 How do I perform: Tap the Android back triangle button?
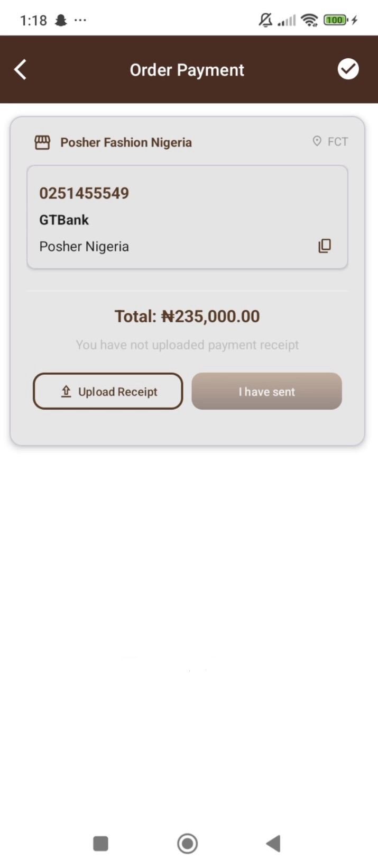(x=273, y=843)
